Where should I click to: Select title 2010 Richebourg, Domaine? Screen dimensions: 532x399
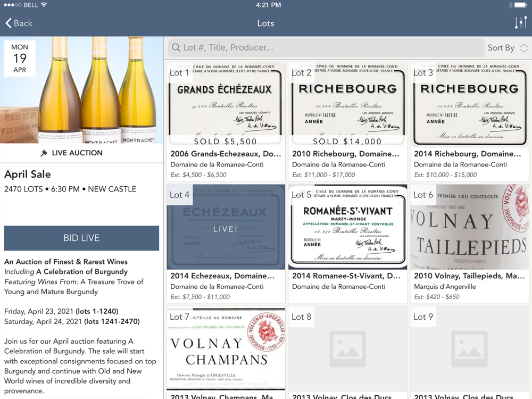pos(346,154)
